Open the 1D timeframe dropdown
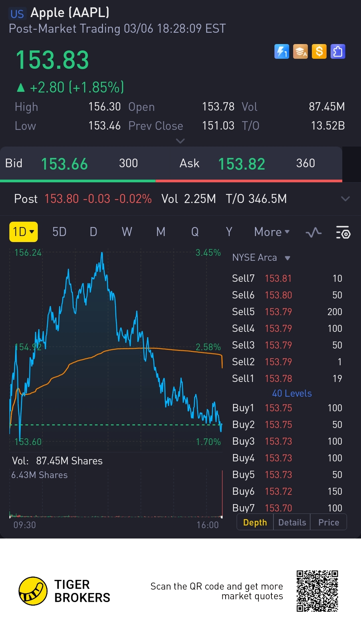The image size is (361, 644). tap(23, 232)
